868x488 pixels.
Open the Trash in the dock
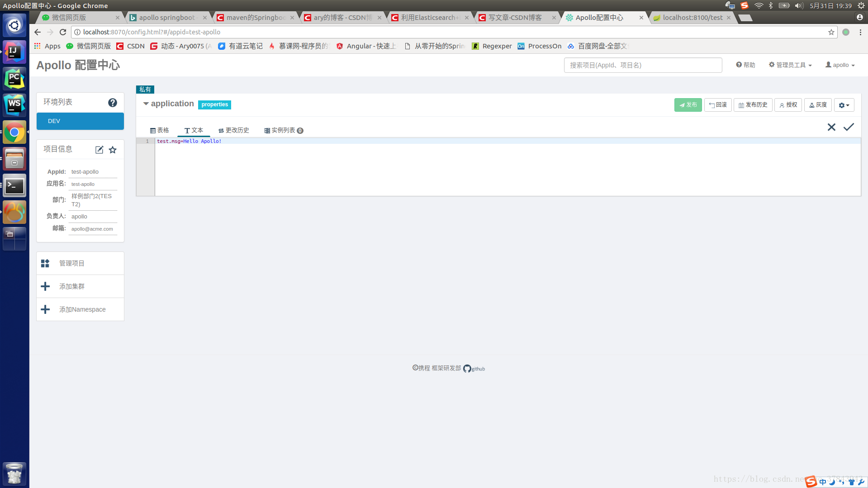tap(14, 474)
